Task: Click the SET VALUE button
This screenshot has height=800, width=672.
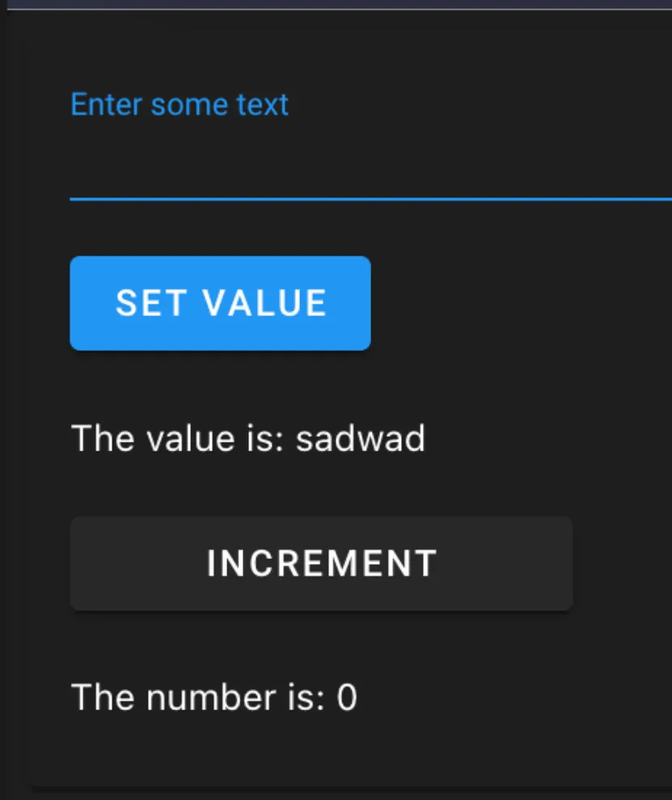Action: (x=220, y=303)
